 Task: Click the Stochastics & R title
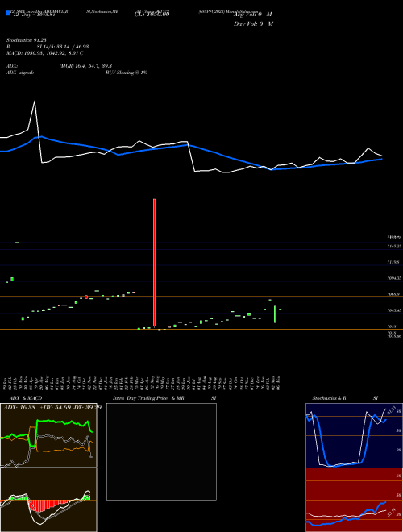pyautogui.click(x=329, y=398)
